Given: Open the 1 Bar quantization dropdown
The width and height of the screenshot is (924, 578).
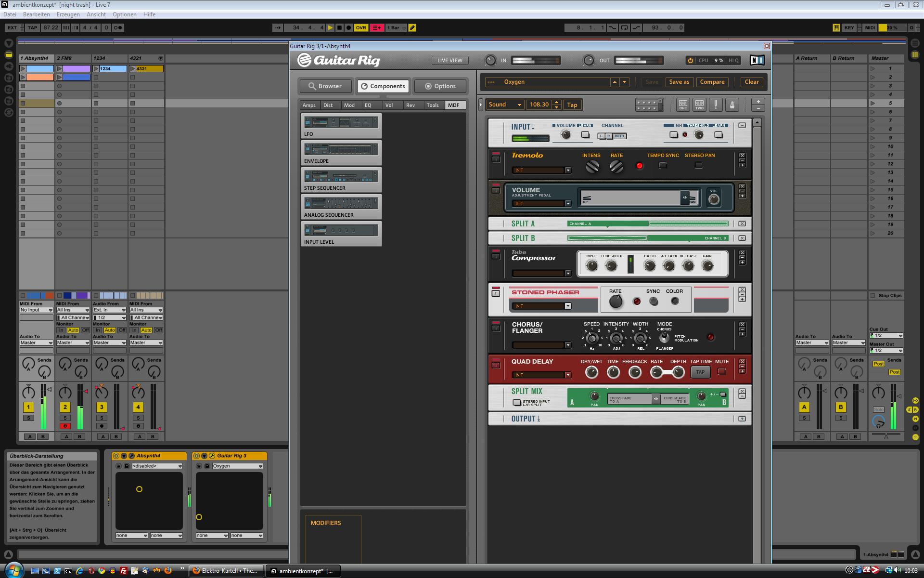Looking at the screenshot, I should click(x=396, y=28).
